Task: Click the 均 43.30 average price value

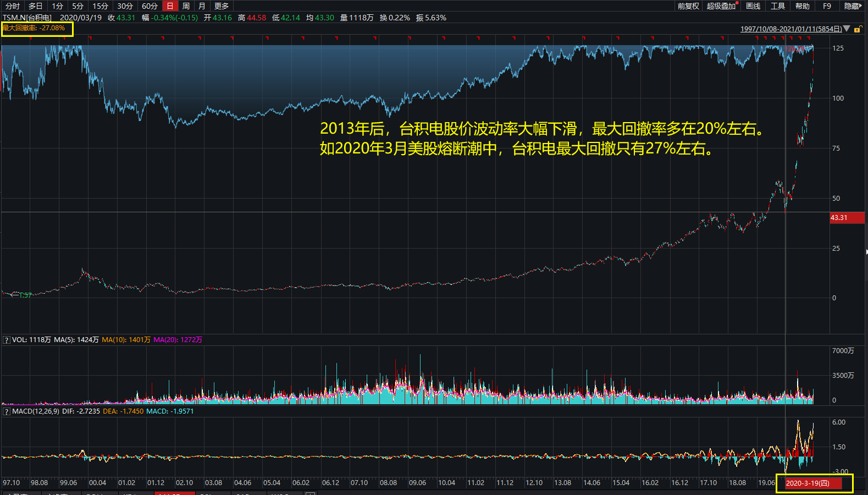Action: point(320,18)
